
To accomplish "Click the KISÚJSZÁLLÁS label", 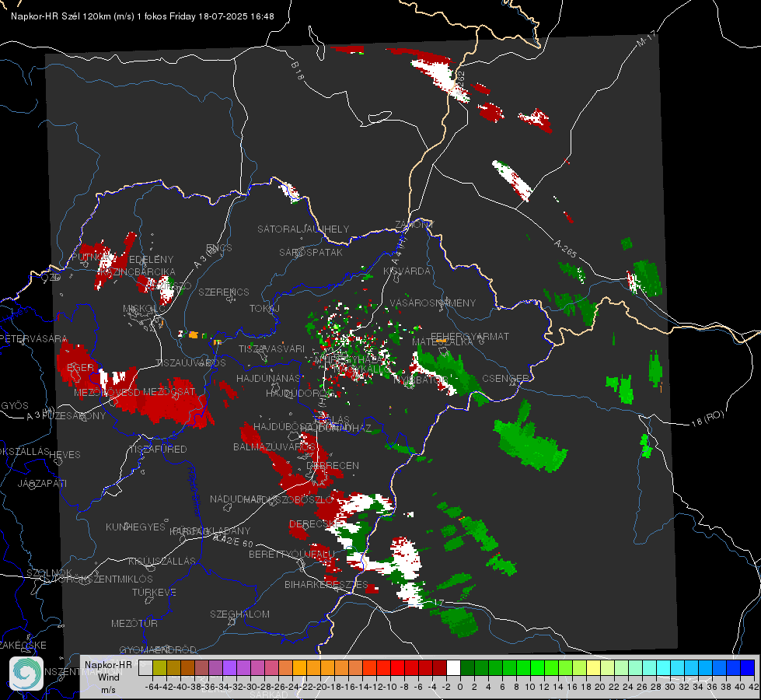I will pyautogui.click(x=162, y=561).
